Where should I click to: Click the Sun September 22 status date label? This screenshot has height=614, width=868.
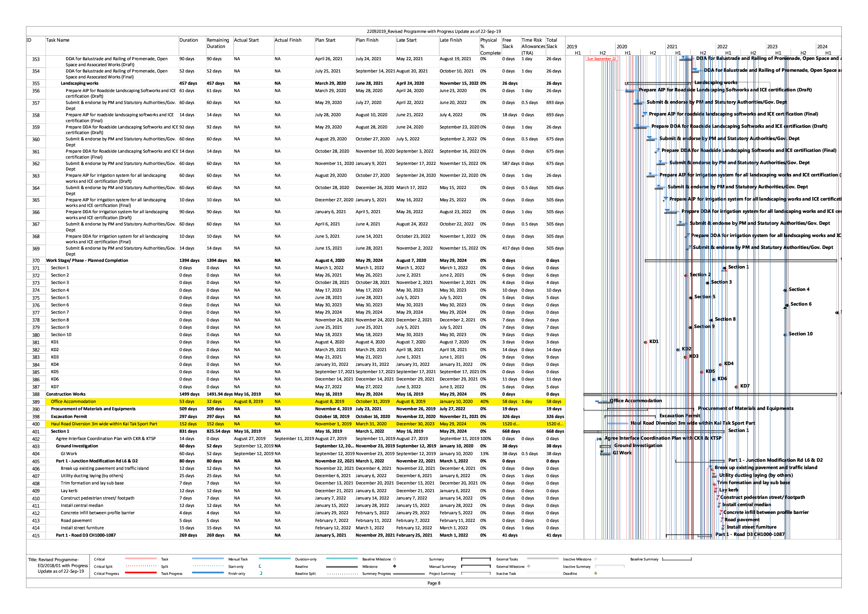coord(601,59)
